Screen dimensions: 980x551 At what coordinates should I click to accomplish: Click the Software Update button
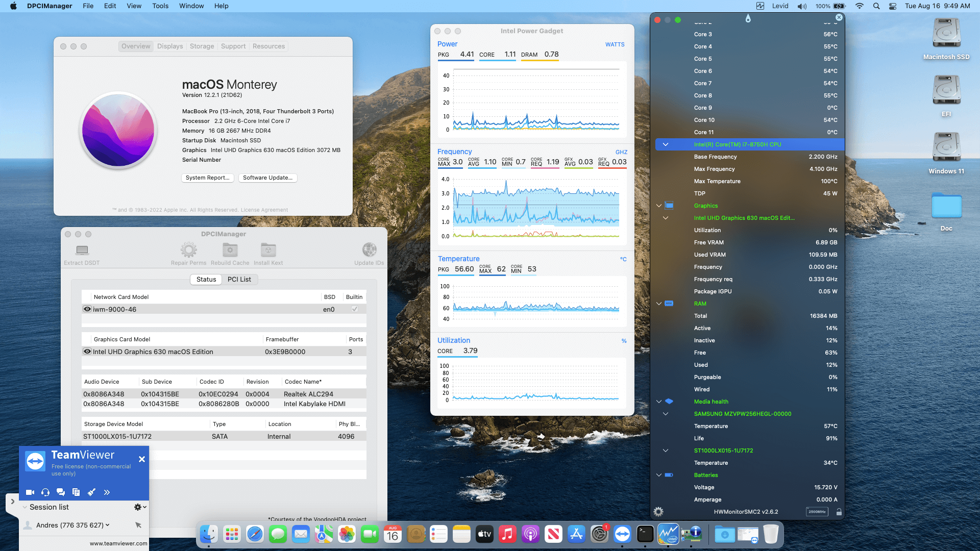(x=268, y=178)
